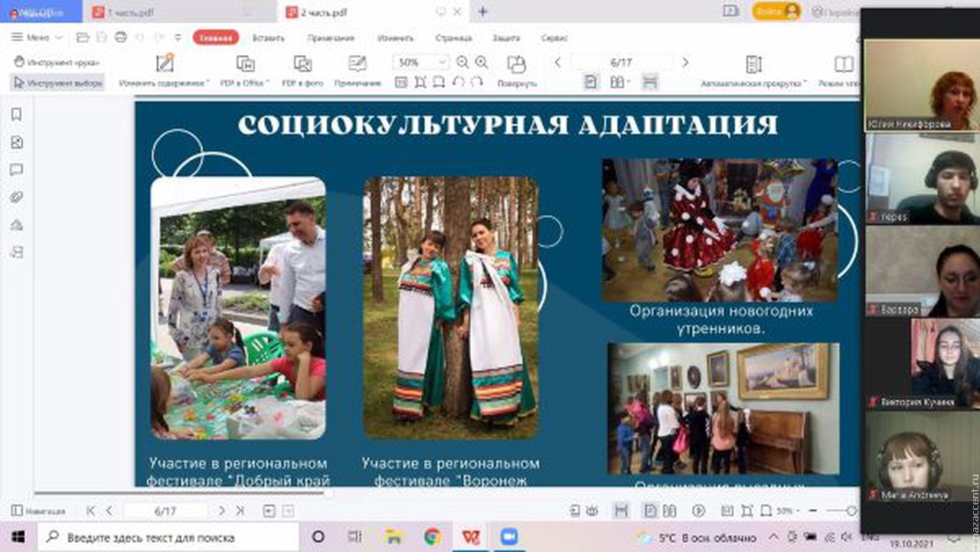This screenshot has height=552, width=980.
Task: Click the PDF в фото icon
Action: pos(302,64)
